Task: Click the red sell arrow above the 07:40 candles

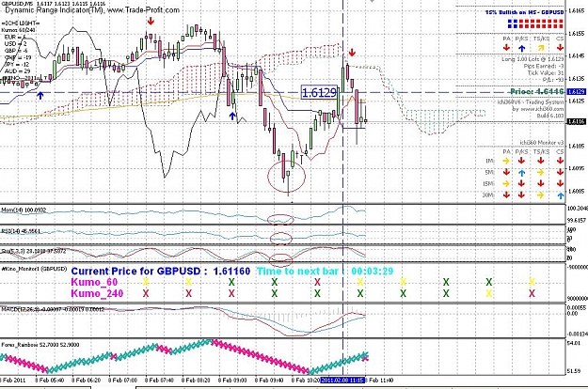Action: pyautogui.click(x=151, y=21)
